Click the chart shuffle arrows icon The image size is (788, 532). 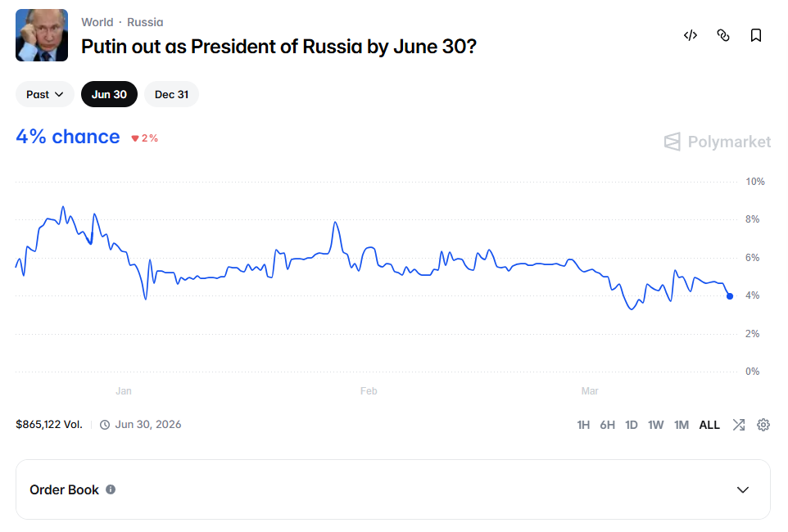[x=739, y=425]
